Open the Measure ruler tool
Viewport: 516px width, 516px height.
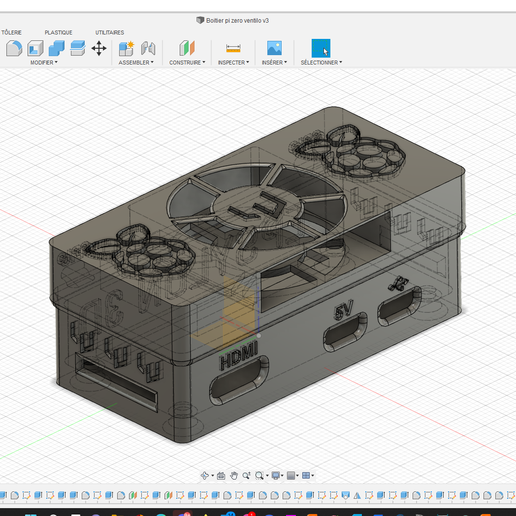pyautogui.click(x=233, y=48)
